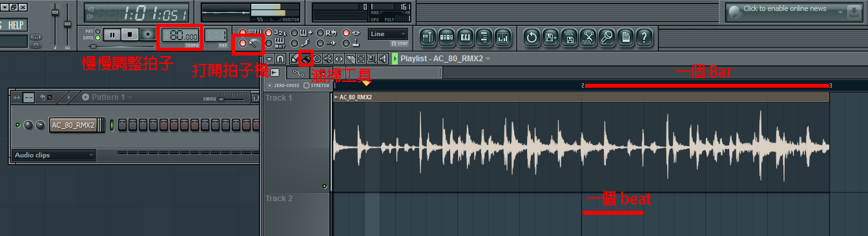Image resolution: width=868 pixels, height=236 pixels.
Task: Adjust the song position slider
Action: (x=121, y=46)
